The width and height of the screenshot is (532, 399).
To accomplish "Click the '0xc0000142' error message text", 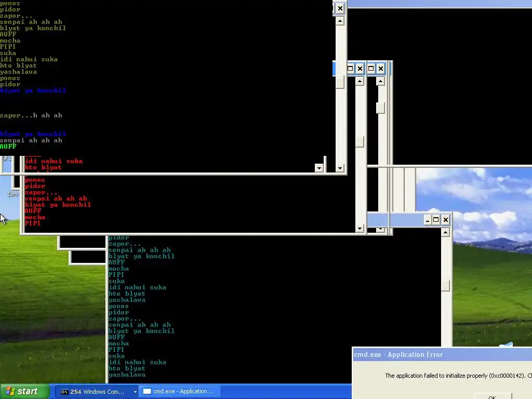I will click(458, 376).
